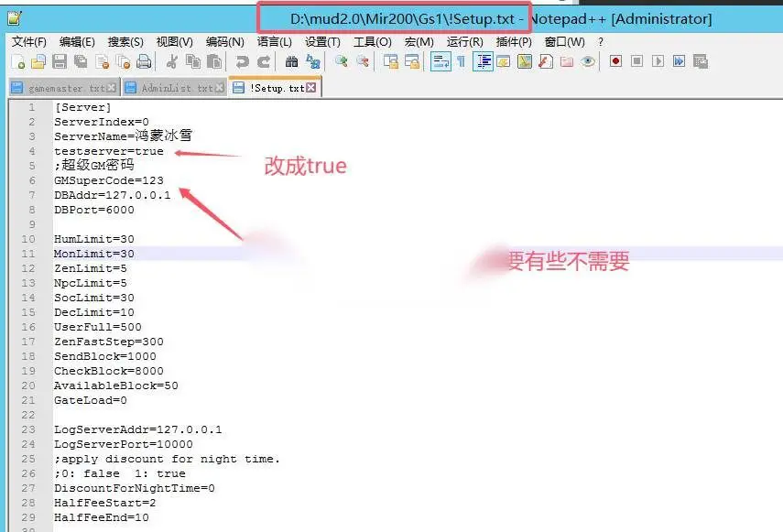Click the Save All toolbar icon

(81, 62)
